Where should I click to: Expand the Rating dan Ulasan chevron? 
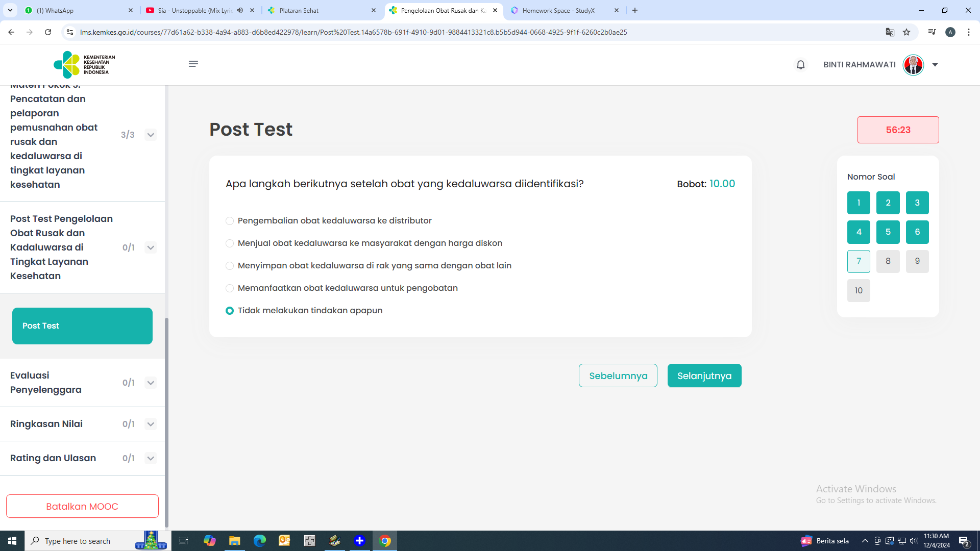coord(151,459)
